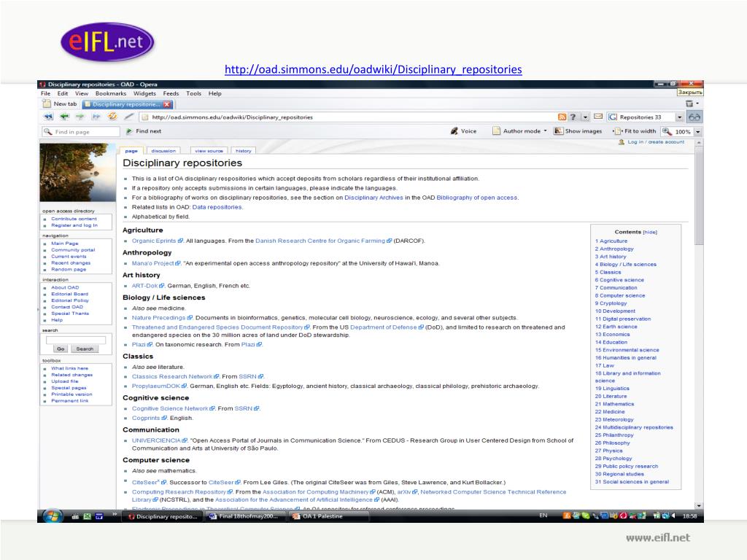Open the Data repositories link
This screenshot has height=560, width=747.
[217, 207]
